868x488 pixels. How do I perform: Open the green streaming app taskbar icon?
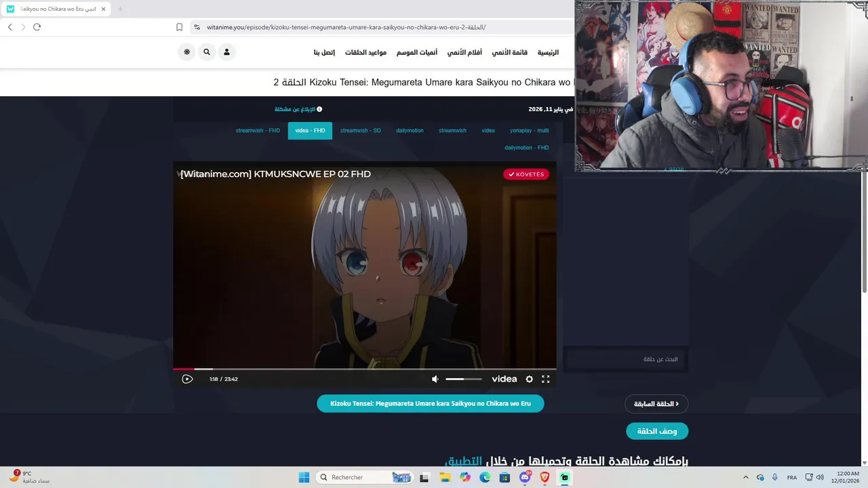pyautogui.click(x=564, y=477)
